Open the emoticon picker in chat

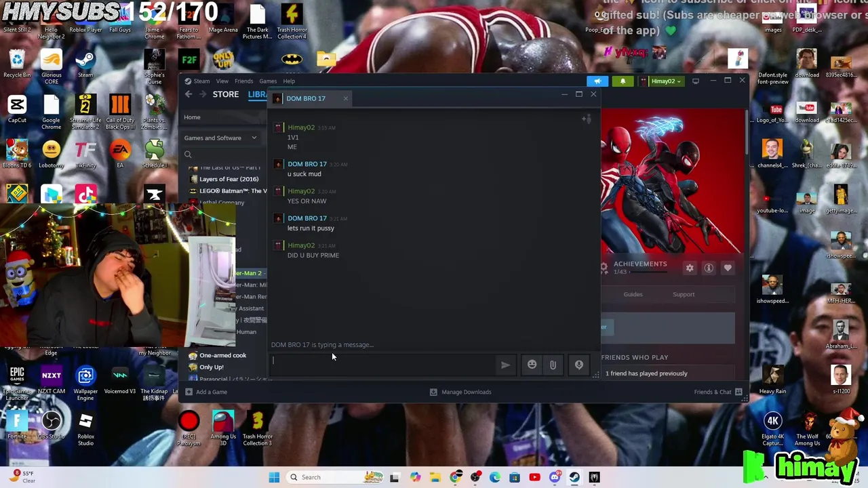532,365
